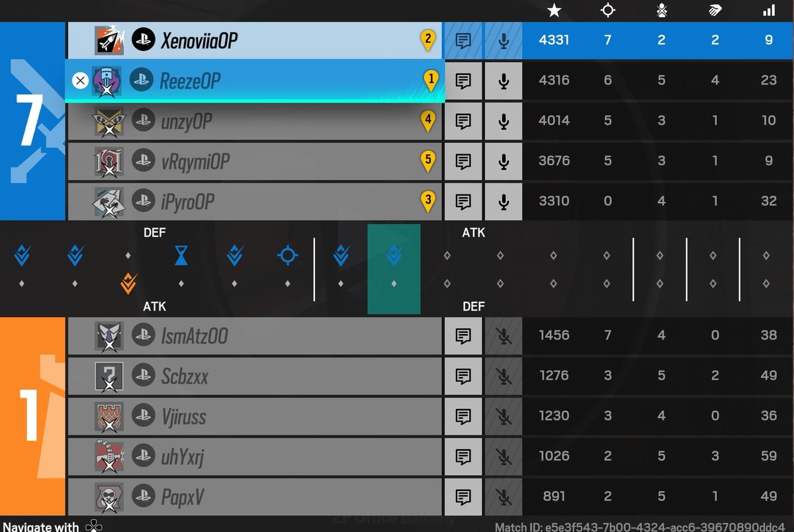
Task: Click the PlayStation icon beside PapxV
Action: click(x=142, y=497)
